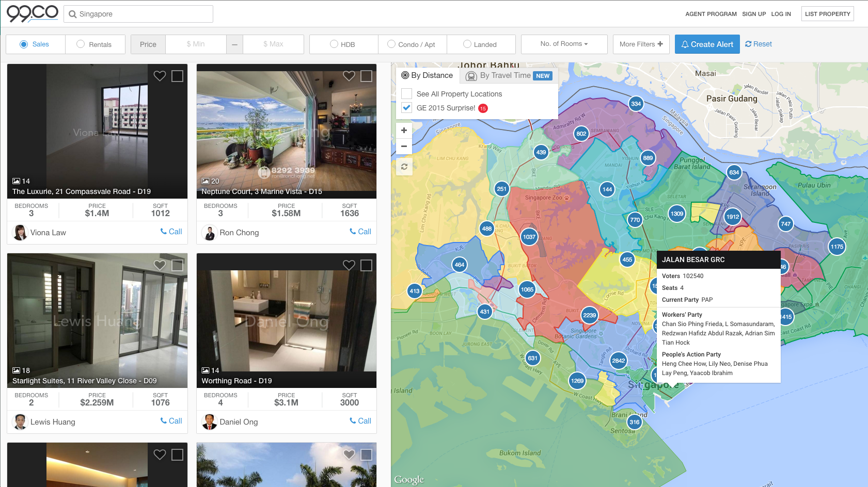
Task: Favorite Worthing Road listing with heart icon
Action: pyautogui.click(x=349, y=265)
